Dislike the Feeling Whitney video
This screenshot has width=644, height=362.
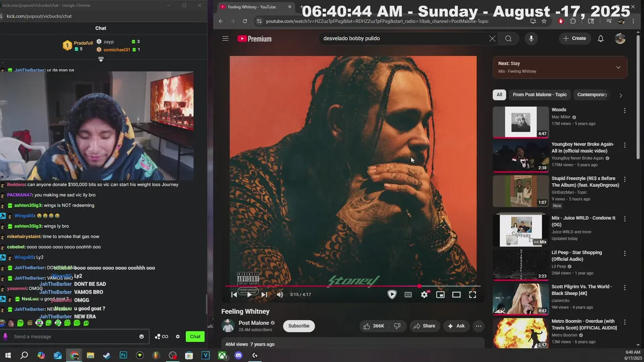tap(397, 326)
